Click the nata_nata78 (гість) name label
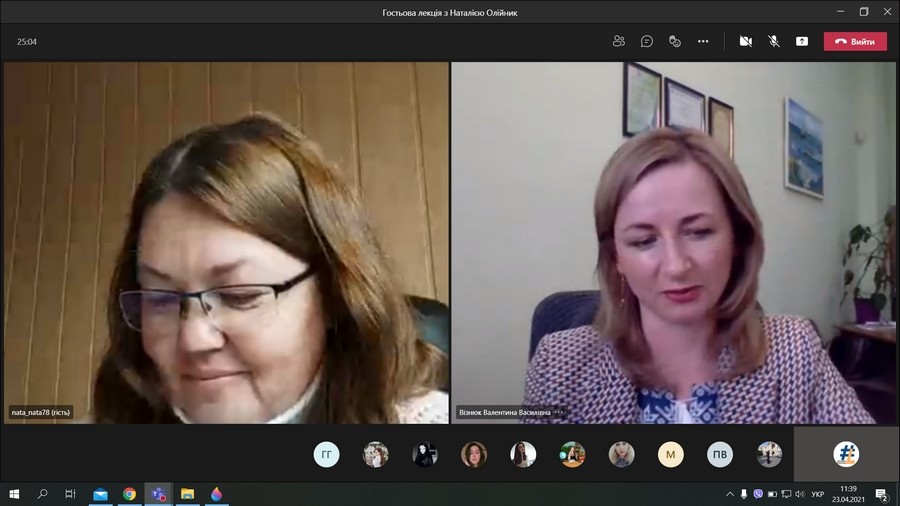 (41, 412)
